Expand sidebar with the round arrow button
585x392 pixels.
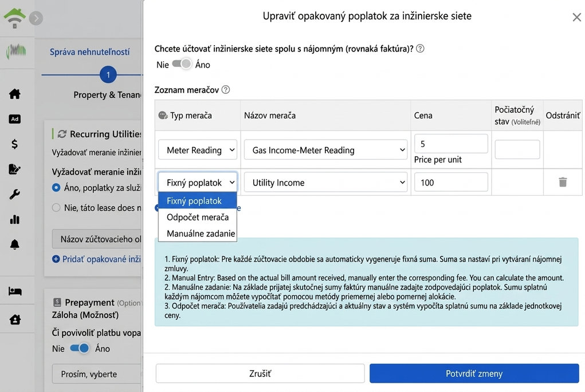click(36, 18)
